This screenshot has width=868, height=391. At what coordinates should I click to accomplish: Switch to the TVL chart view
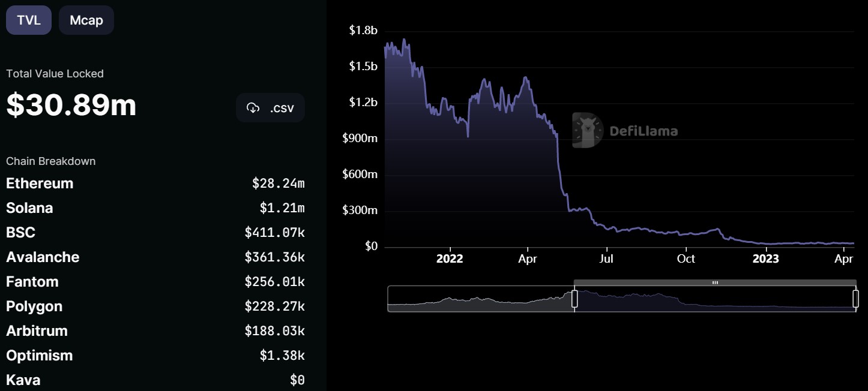pos(28,20)
